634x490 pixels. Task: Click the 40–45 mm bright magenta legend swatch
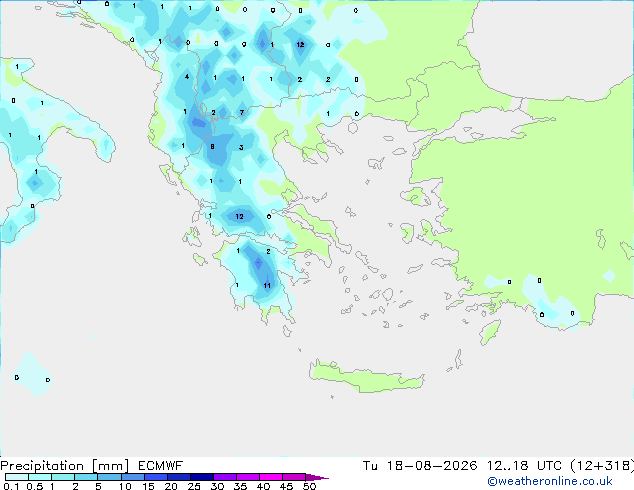[271, 477]
